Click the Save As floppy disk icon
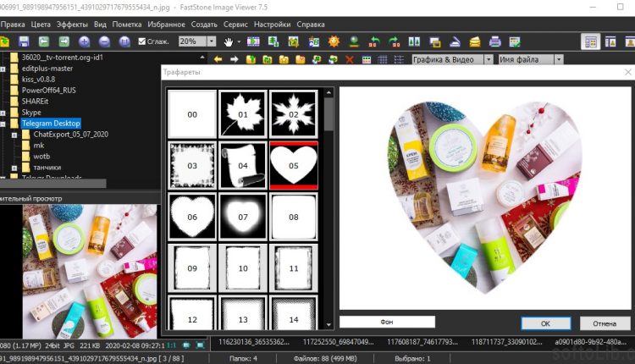Image resolution: width=635 pixels, height=364 pixels. pyautogui.click(x=24, y=41)
